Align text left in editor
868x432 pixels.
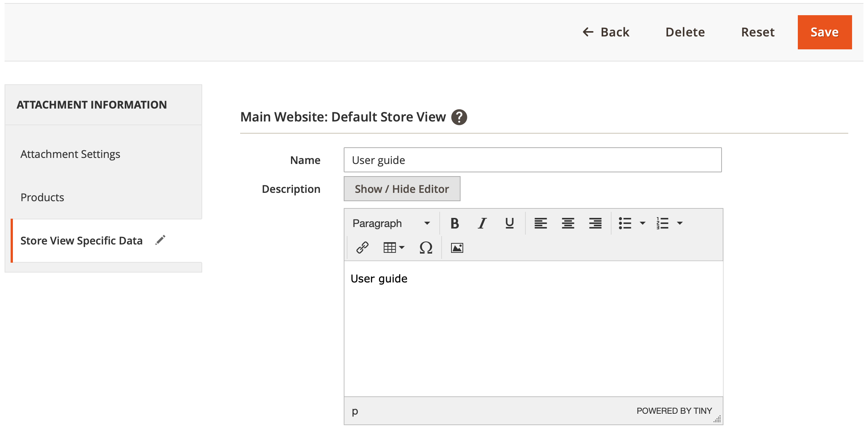coord(541,223)
